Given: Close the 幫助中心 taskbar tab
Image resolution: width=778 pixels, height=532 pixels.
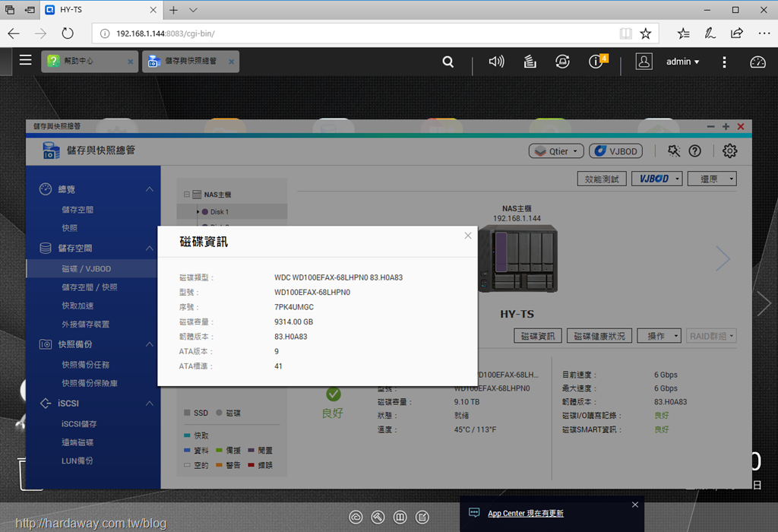Looking at the screenshot, I should [131, 62].
